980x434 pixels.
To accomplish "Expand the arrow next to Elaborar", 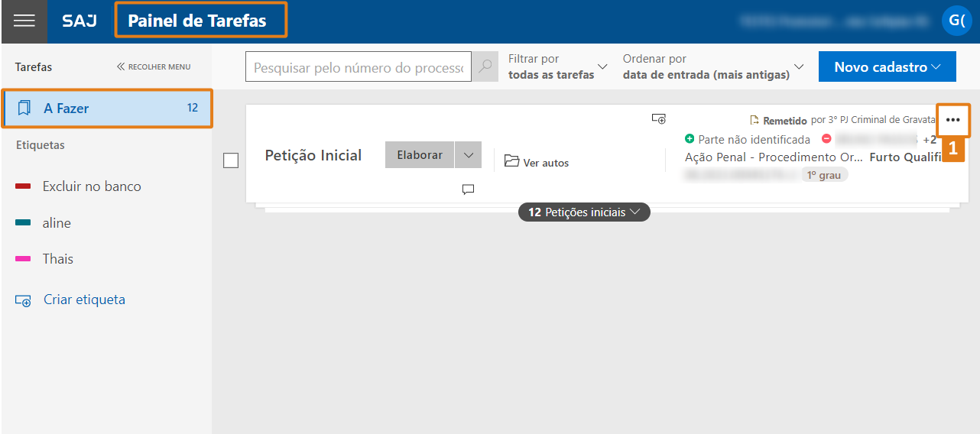I will [x=468, y=155].
